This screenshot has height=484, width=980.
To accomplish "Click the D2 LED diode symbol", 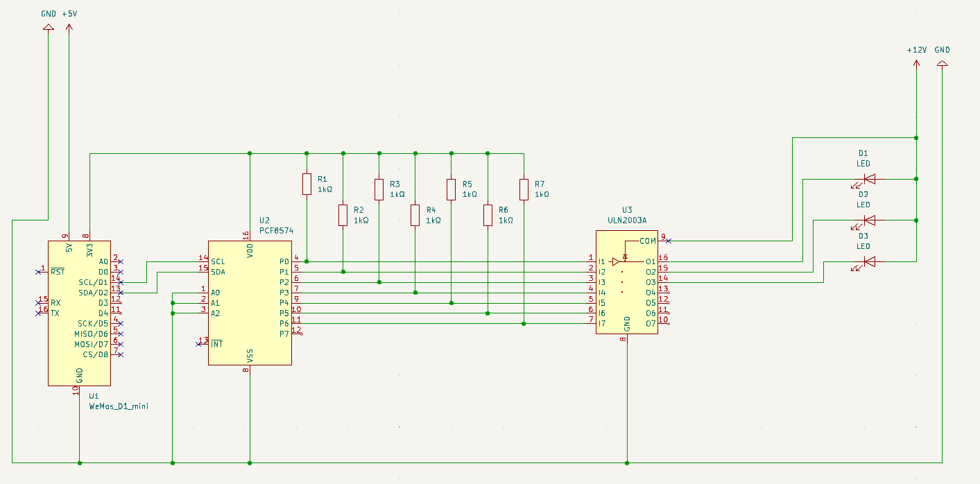I will point(869,221).
